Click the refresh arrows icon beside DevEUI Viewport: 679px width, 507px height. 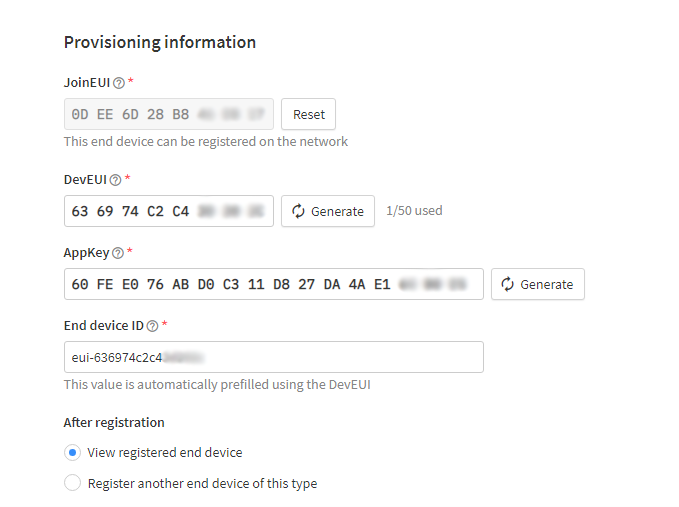tap(298, 211)
